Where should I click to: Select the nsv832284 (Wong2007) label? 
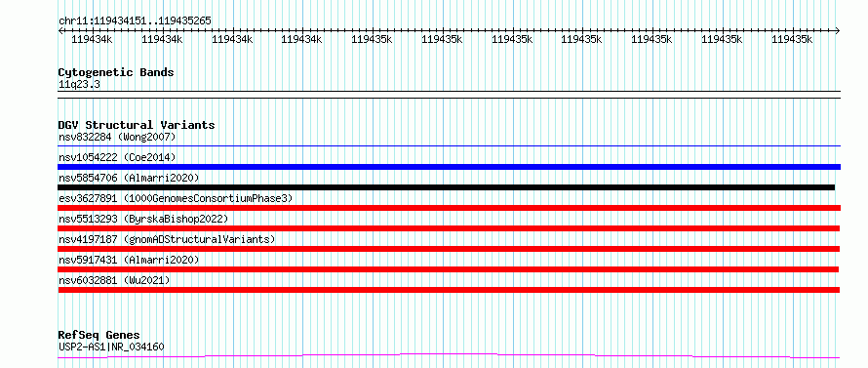coord(117,137)
